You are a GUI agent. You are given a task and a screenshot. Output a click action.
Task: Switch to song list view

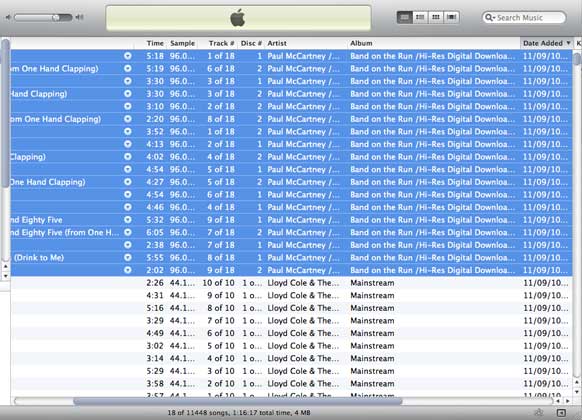(x=405, y=17)
